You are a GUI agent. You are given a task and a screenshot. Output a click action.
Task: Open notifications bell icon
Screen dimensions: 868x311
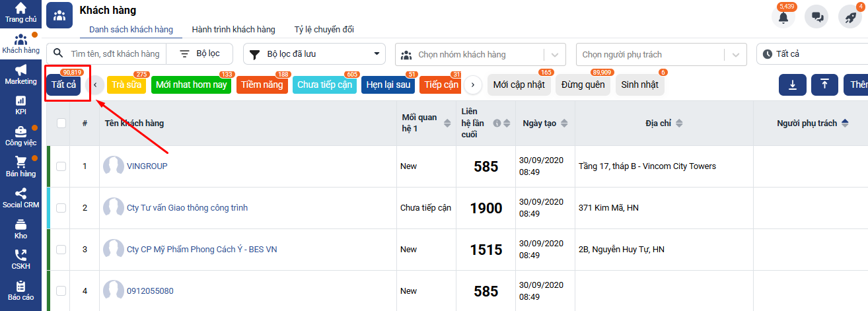point(783,17)
